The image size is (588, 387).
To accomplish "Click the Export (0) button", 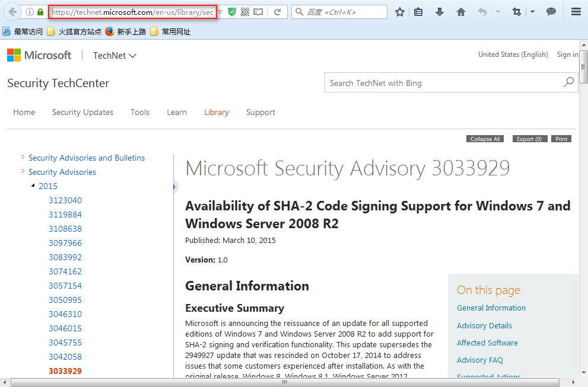I will coord(529,139).
